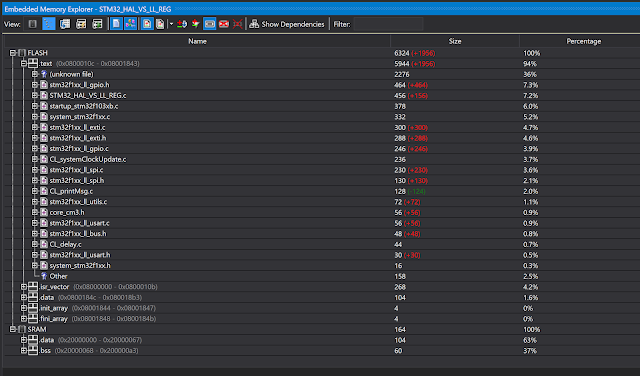Toggle the highlighted colorful blocks icon
640x376 pixels.
coord(131,24)
